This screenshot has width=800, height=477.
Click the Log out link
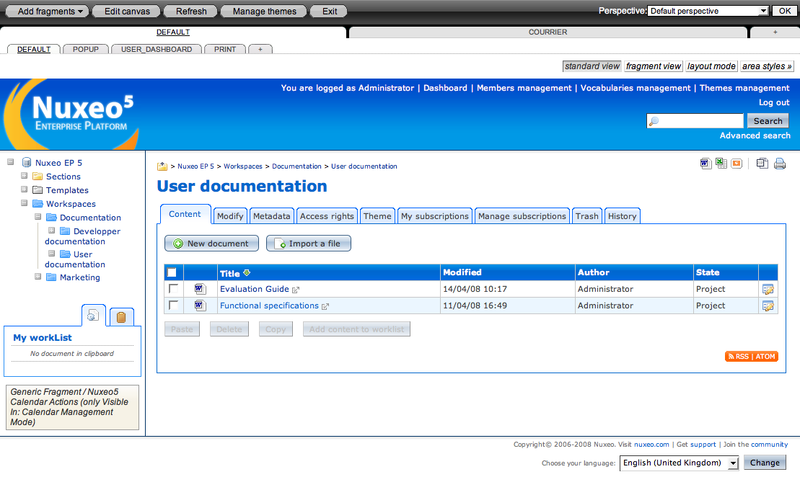coord(774,103)
